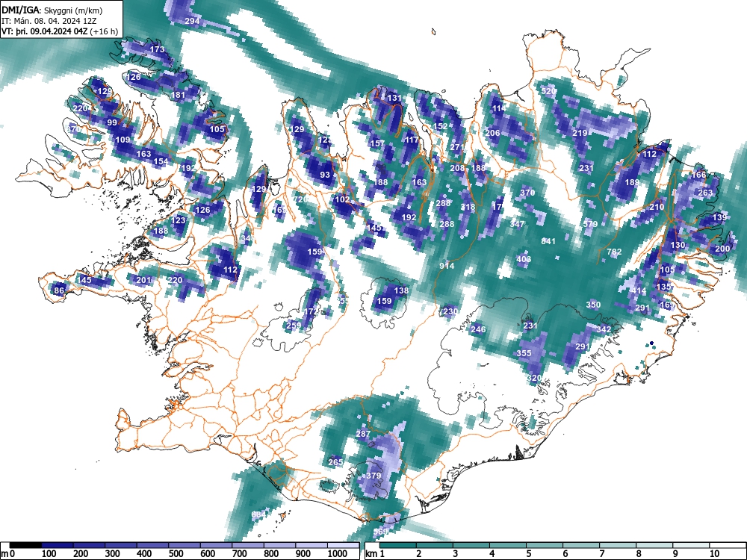Click the visibility value 109
Viewport: 747px width, 560px height.
coord(123,140)
